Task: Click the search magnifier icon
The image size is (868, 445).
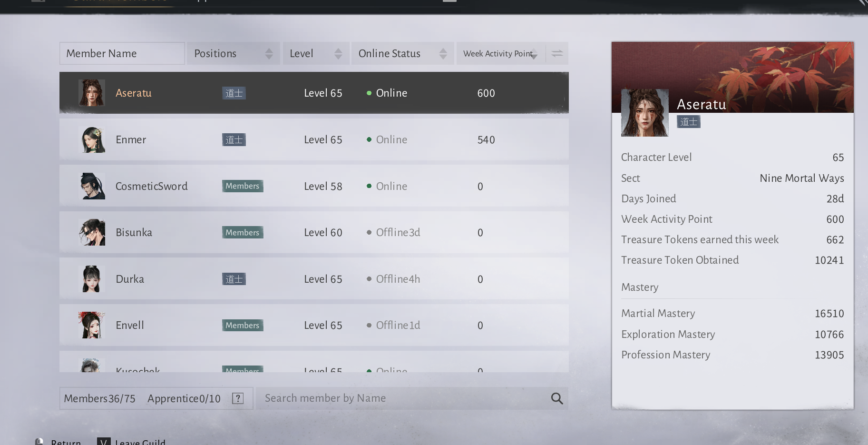Action: (x=557, y=398)
